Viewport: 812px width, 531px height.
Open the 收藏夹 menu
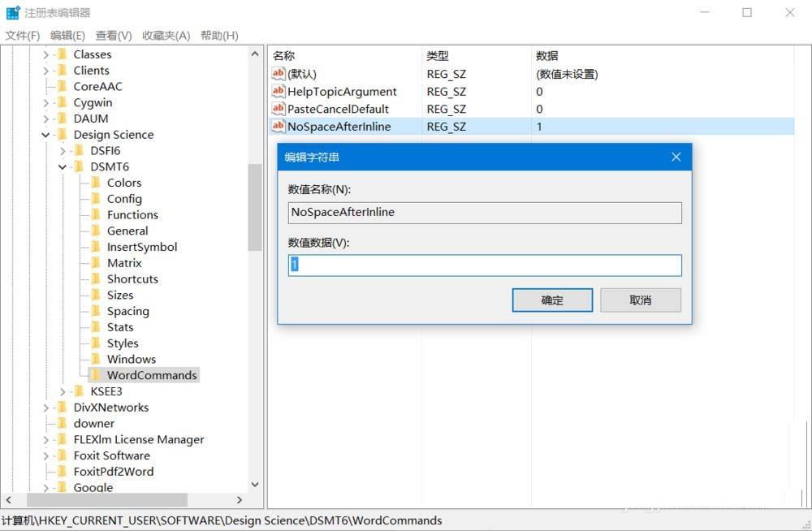(165, 35)
